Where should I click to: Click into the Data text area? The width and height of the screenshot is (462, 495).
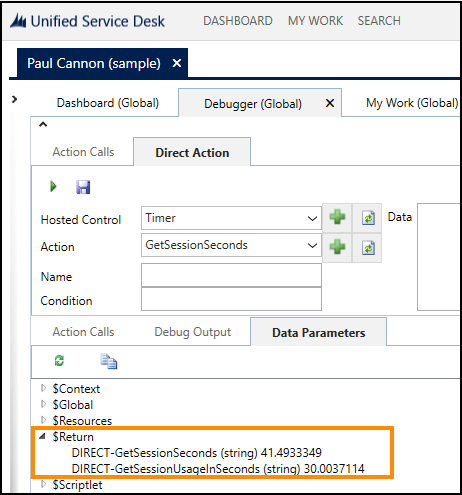[x=439, y=257]
